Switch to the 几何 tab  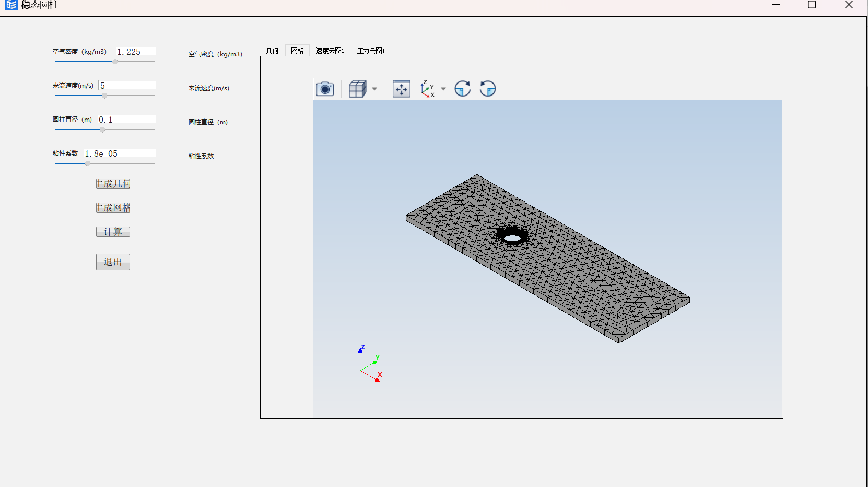pyautogui.click(x=273, y=51)
